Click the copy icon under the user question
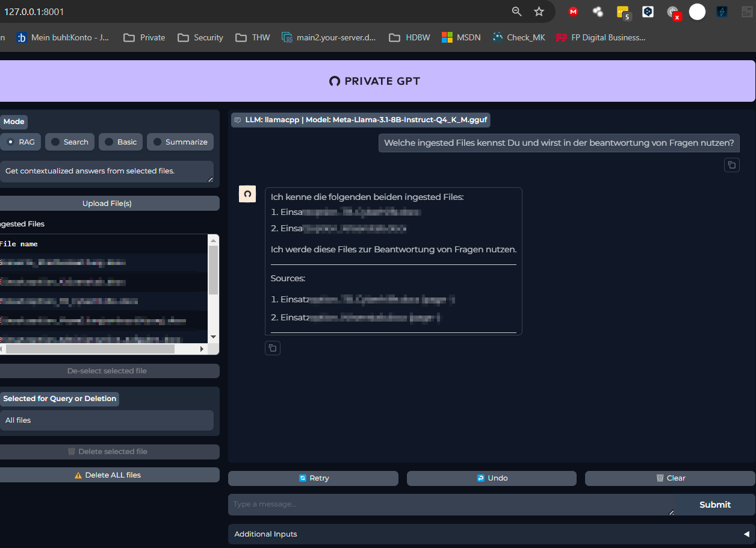This screenshot has height=548, width=756. 731,165
